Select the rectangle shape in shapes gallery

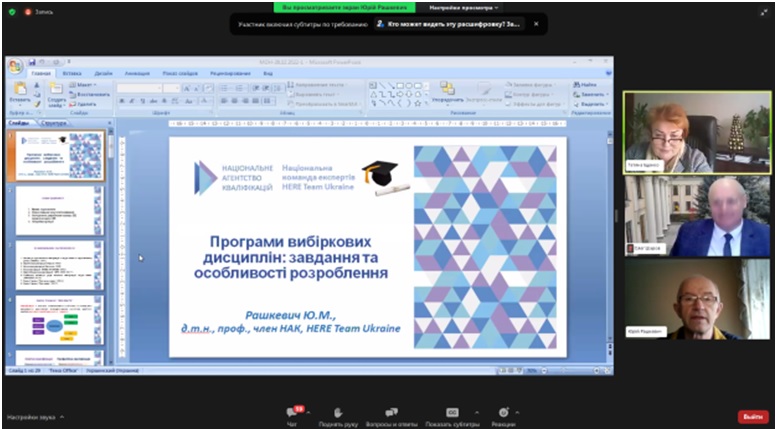coord(400,86)
